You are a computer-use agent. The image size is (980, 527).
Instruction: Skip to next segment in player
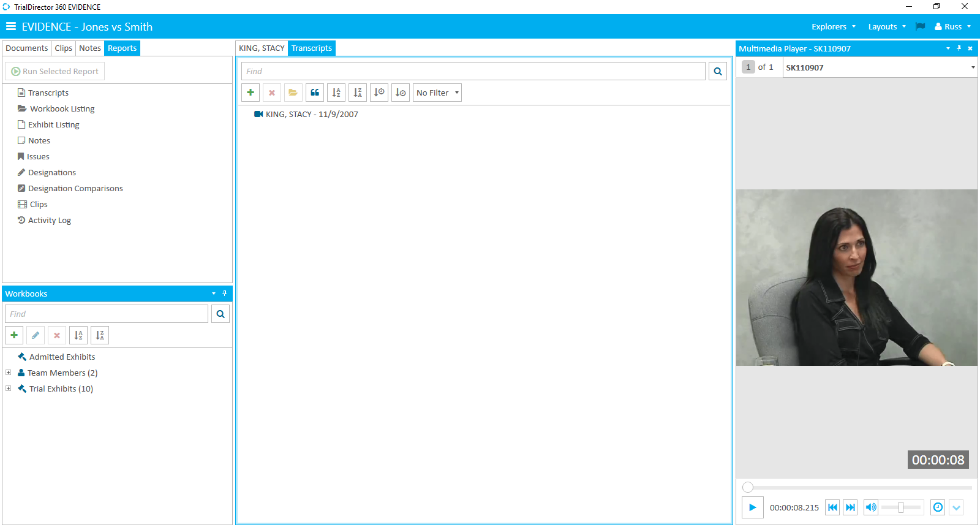[850, 507]
